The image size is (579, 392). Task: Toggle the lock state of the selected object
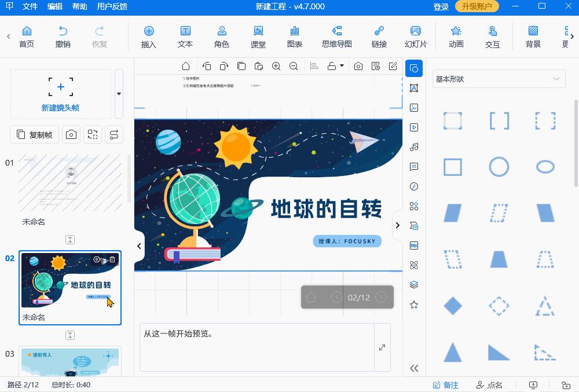point(332,66)
